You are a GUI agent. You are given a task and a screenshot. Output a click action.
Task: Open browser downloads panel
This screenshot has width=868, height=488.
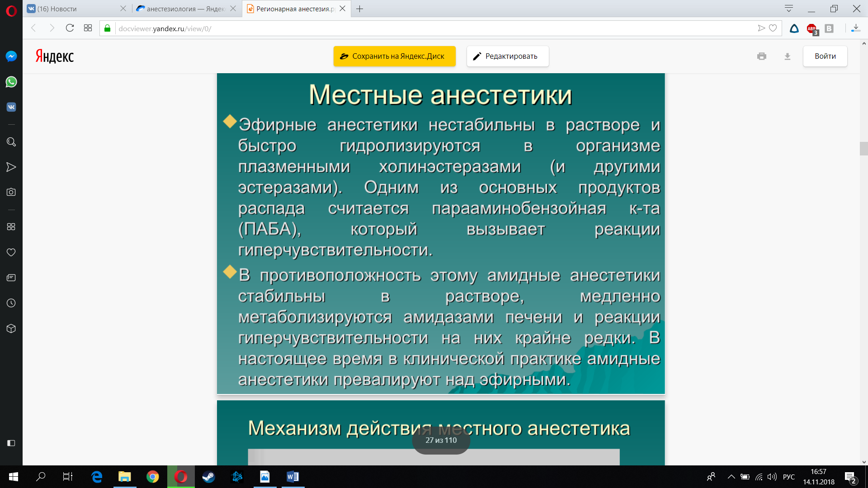point(855,28)
